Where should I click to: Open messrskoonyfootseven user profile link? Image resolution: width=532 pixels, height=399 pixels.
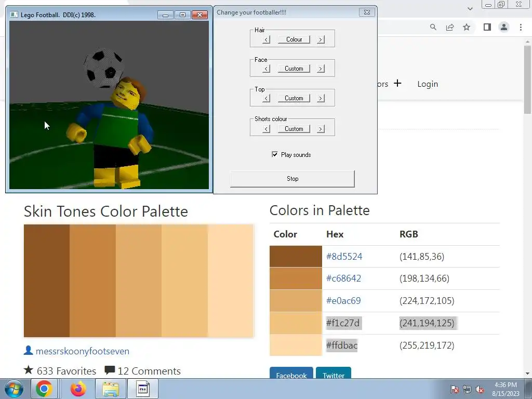tap(83, 351)
